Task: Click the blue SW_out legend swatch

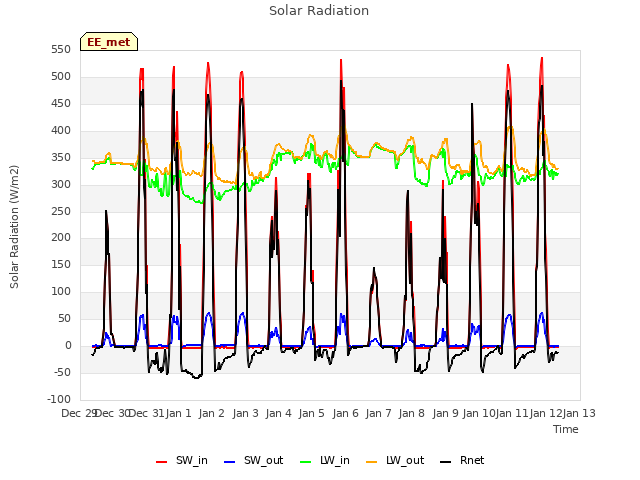Action: point(230,462)
